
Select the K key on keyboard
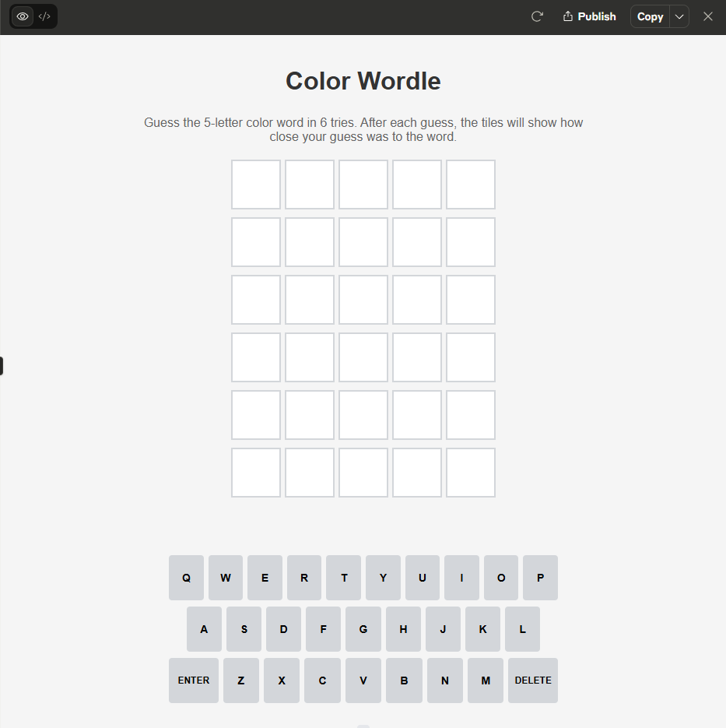tap(482, 629)
